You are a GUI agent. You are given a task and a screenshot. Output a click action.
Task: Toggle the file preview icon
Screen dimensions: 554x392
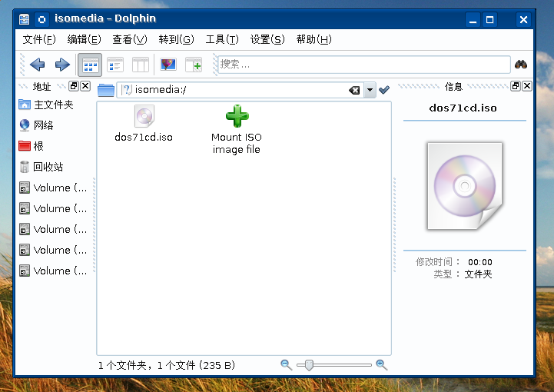tap(168, 65)
